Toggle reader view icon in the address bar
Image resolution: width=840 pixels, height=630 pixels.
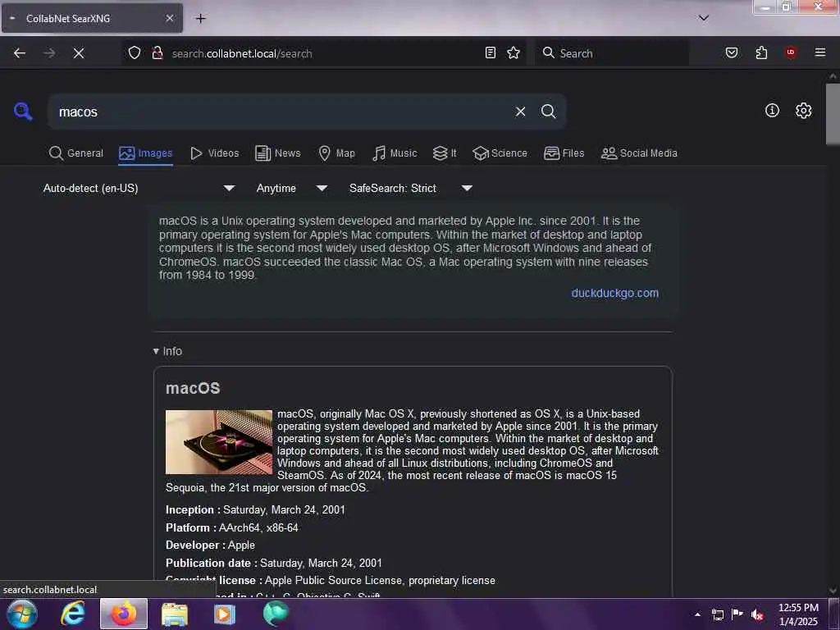point(491,52)
